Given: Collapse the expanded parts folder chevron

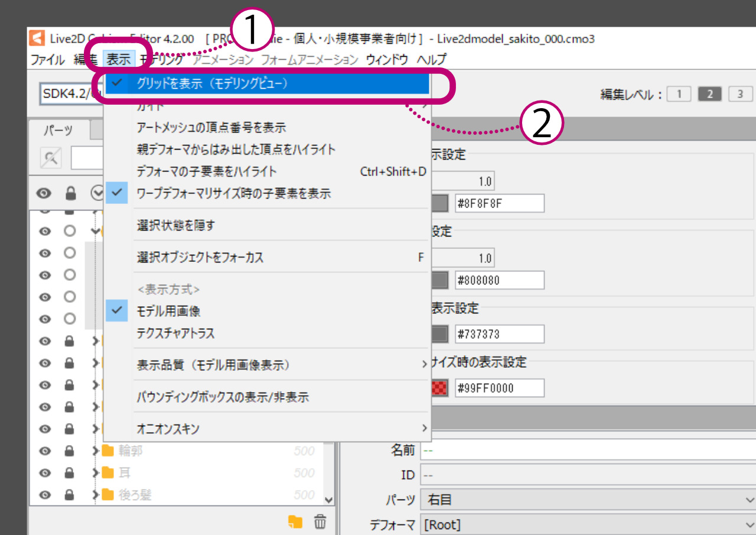Looking at the screenshot, I should (x=94, y=231).
